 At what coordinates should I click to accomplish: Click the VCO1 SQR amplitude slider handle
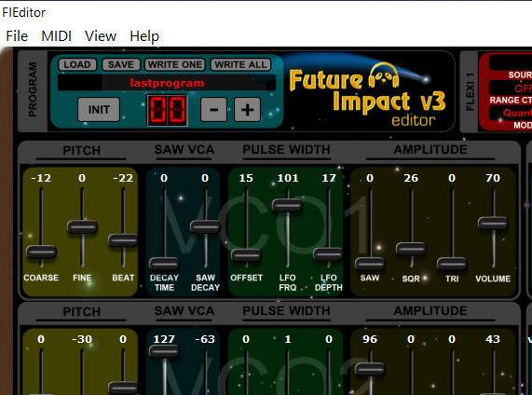click(x=411, y=249)
